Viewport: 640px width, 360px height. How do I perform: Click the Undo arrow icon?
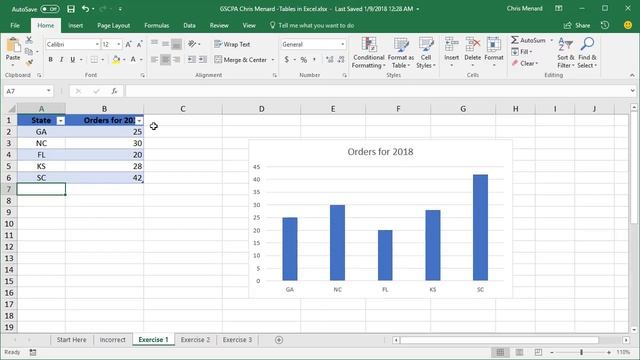point(85,9)
